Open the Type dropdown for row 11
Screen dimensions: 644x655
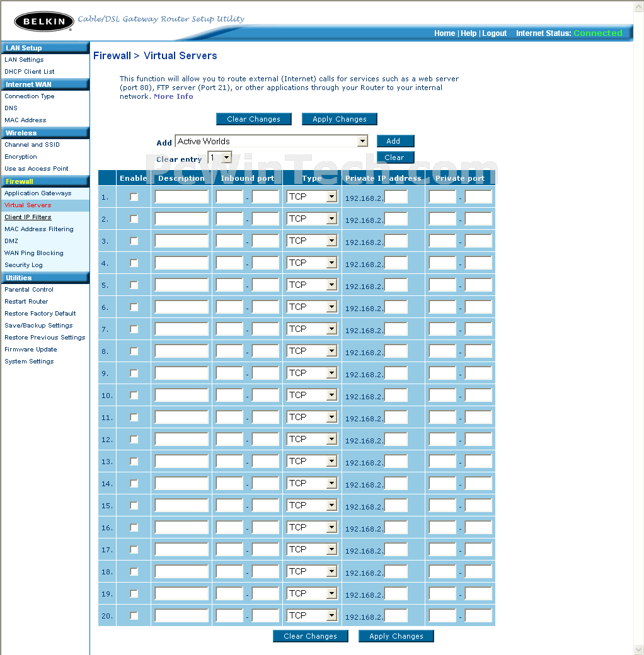tap(312, 417)
